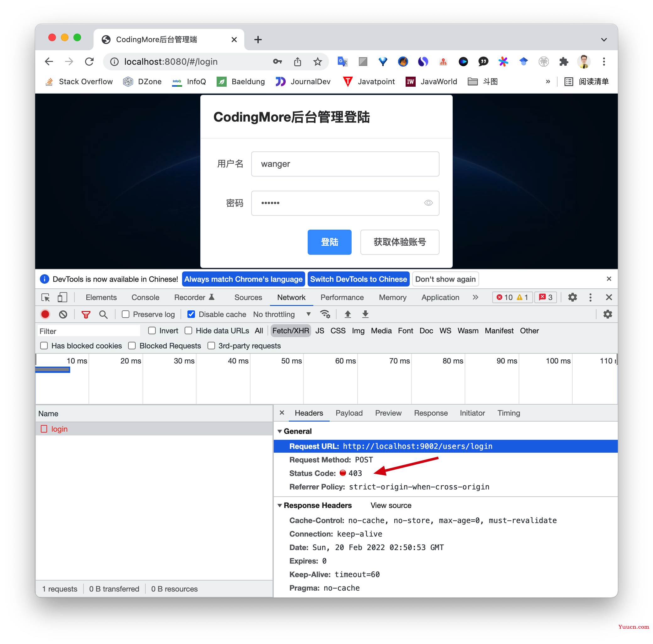Click DevTools settings gear icon
The width and height of the screenshot is (653, 644).
tap(571, 298)
